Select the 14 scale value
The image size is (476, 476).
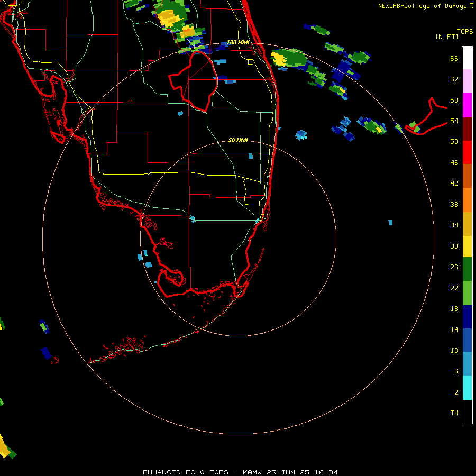[454, 329]
